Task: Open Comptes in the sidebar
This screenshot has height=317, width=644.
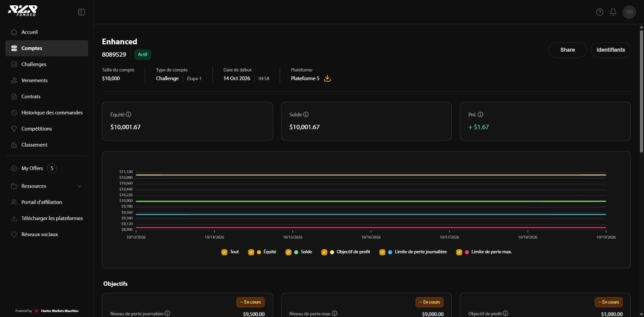Action: (47, 48)
